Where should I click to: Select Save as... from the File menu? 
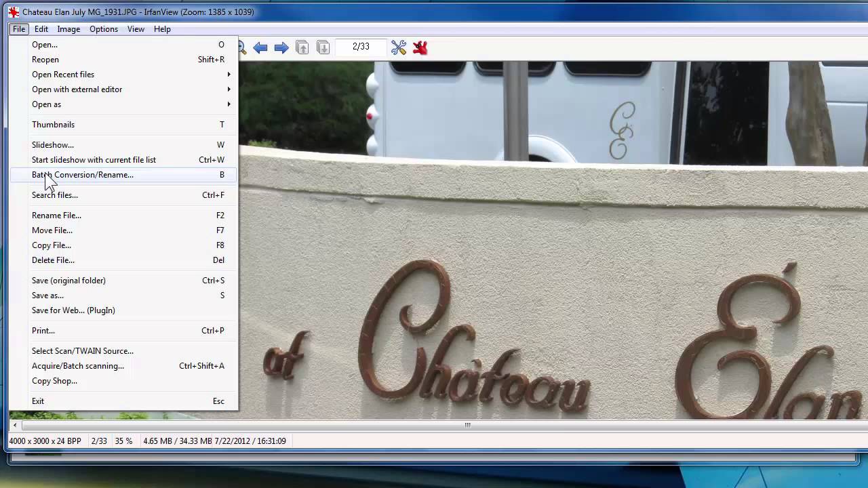123,296
